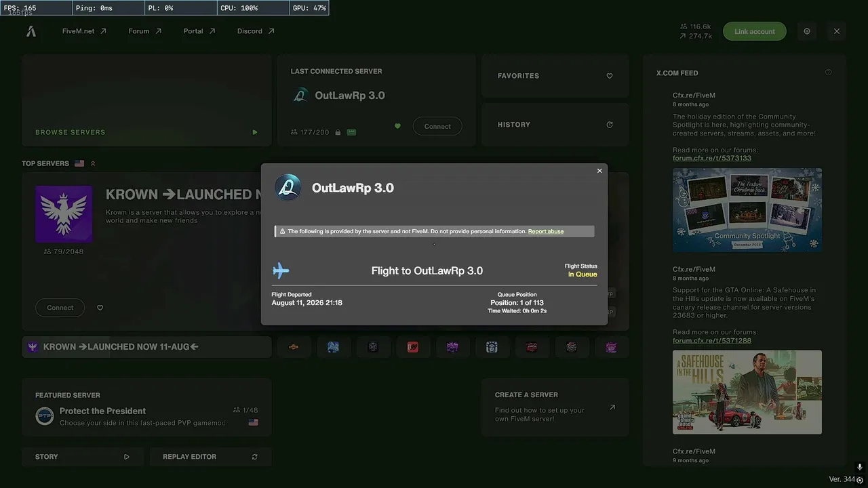Click the X.com Feed help icon

point(828,73)
